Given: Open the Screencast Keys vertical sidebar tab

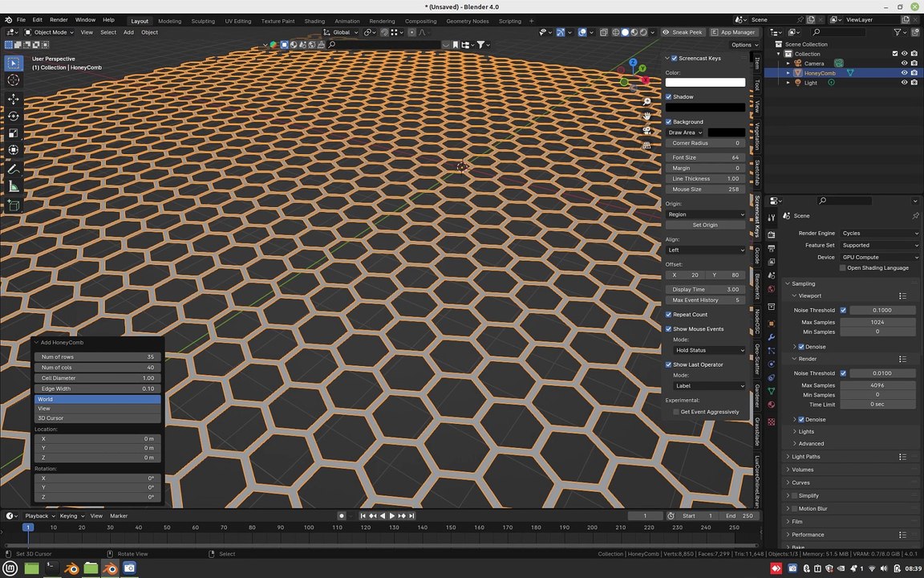Looking at the screenshot, I should click(x=757, y=216).
